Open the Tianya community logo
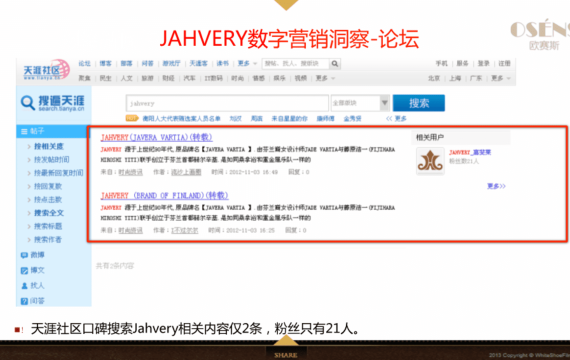This screenshot has height=360, width=570. click(x=47, y=70)
